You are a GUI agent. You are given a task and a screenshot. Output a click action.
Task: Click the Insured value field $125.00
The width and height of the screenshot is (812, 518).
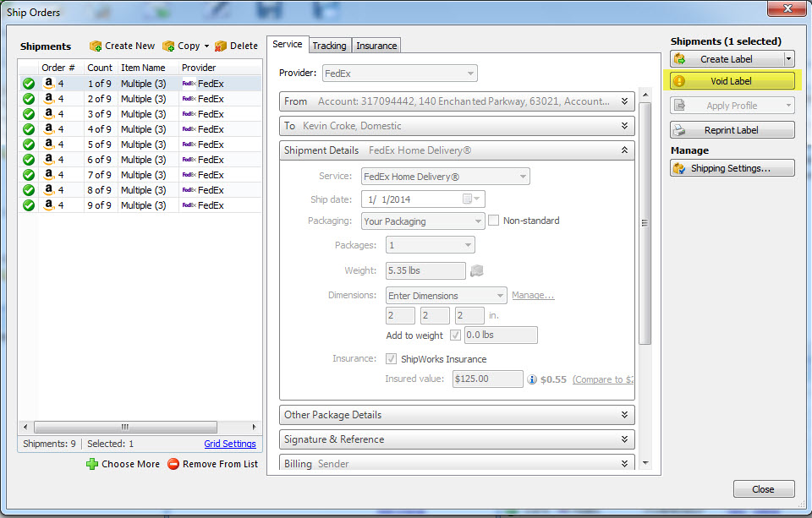[487, 379]
